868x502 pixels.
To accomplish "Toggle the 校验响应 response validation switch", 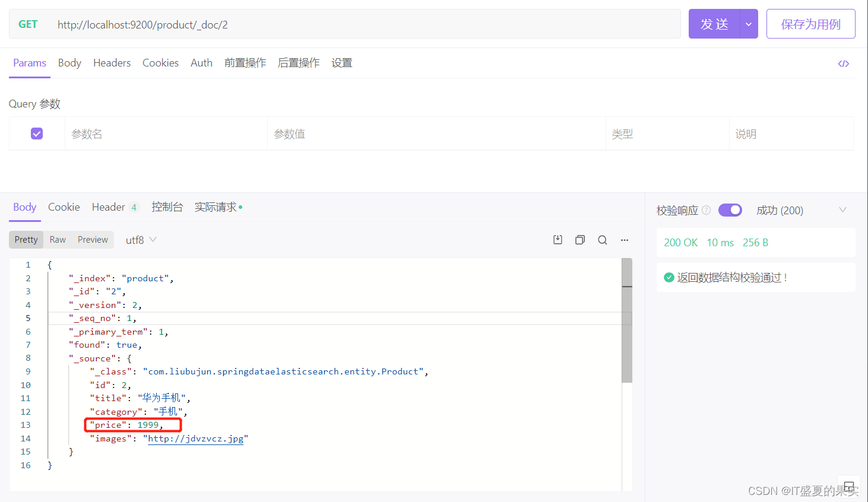I will (x=730, y=209).
